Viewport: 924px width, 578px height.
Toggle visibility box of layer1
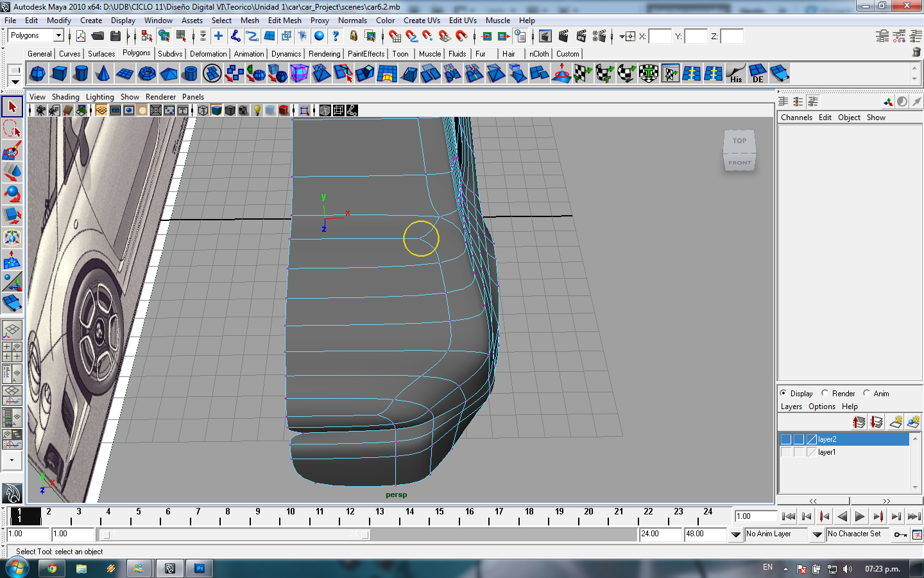pyautogui.click(x=786, y=452)
